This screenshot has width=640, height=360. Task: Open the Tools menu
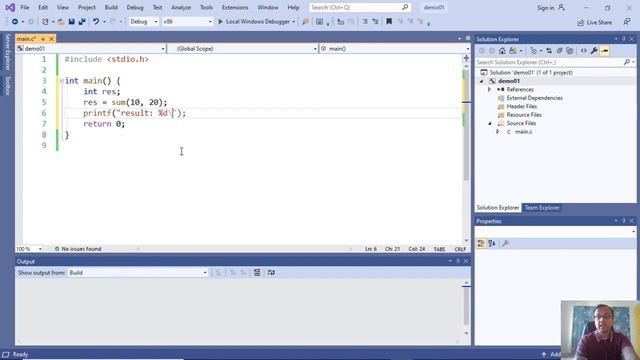tap(206, 8)
